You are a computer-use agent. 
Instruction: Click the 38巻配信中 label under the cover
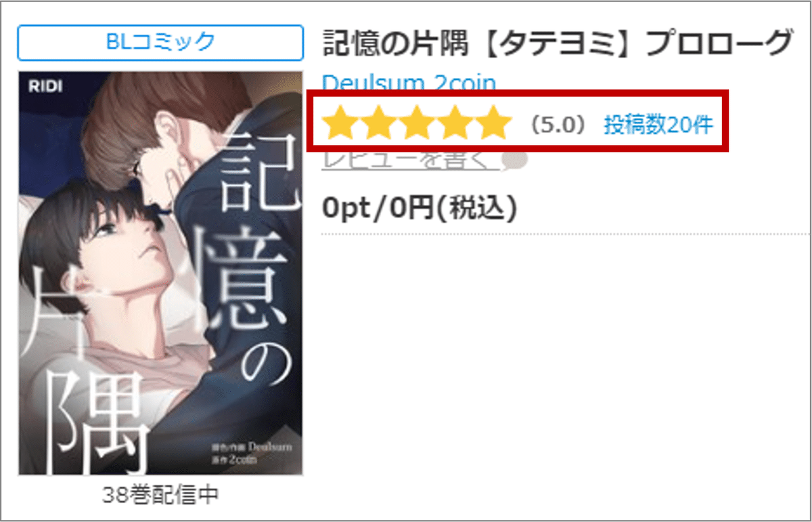pos(160,495)
